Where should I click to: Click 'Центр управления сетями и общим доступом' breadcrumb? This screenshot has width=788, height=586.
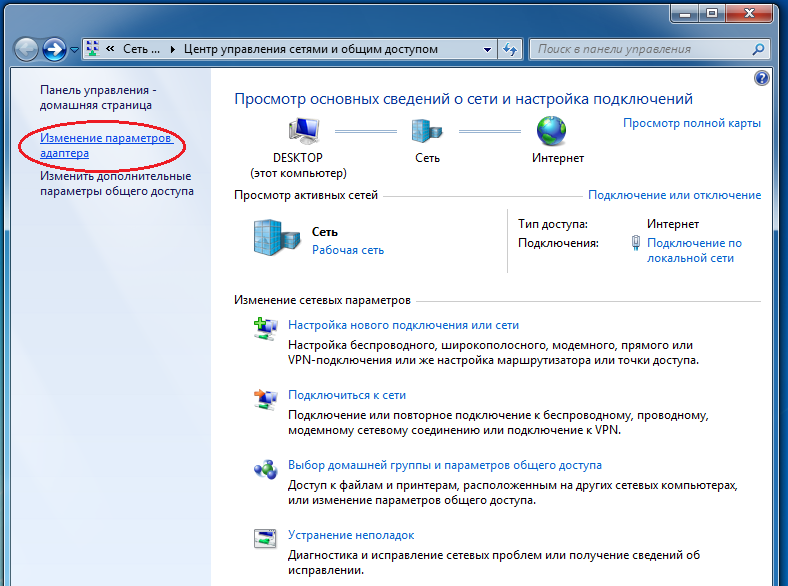point(311,49)
